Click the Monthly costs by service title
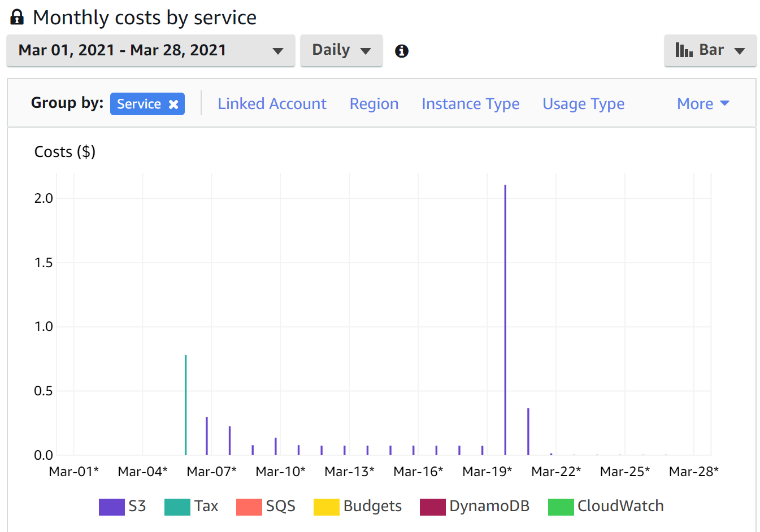This screenshot has height=532, width=760. (145, 18)
